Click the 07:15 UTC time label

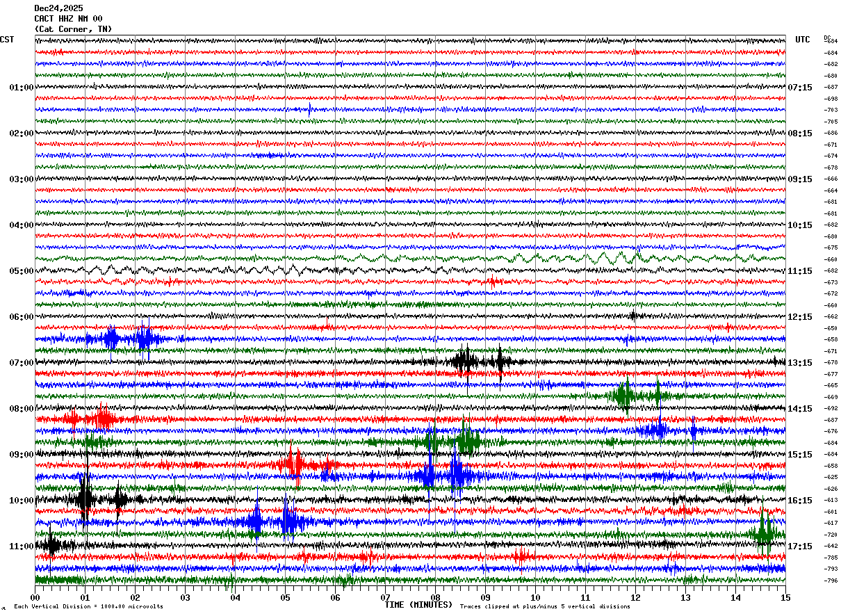point(800,88)
